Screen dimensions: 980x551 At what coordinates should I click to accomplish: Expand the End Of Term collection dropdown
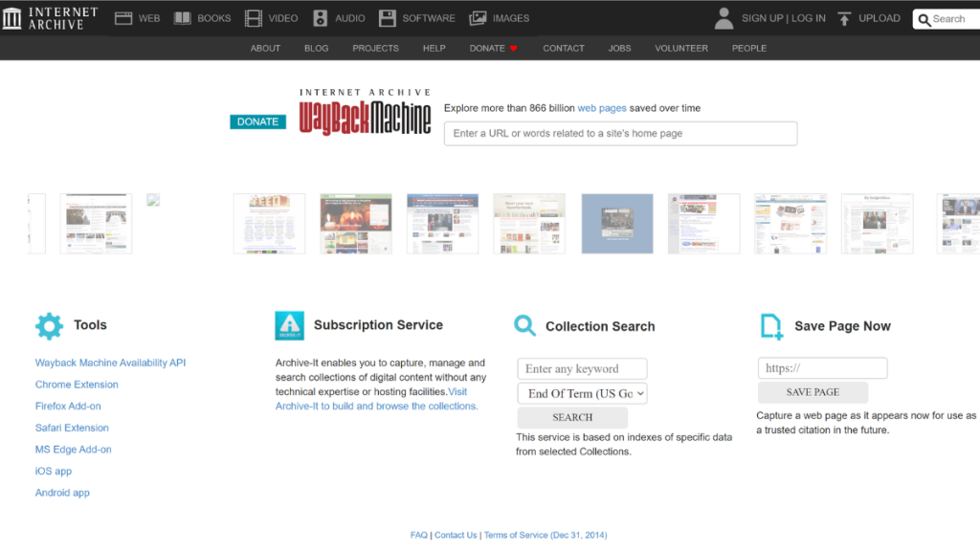(x=581, y=393)
